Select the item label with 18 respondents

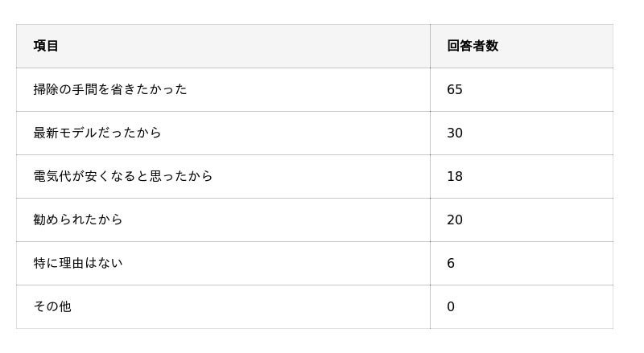tap(123, 176)
